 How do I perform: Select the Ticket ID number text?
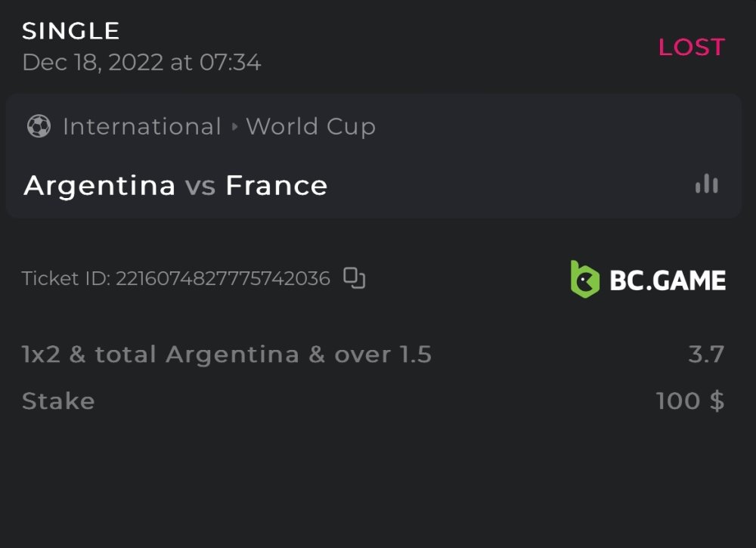point(222,279)
